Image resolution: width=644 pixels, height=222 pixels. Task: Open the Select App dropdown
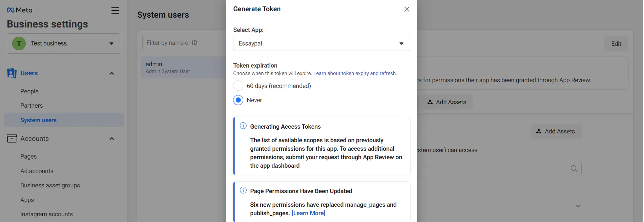coord(321,43)
